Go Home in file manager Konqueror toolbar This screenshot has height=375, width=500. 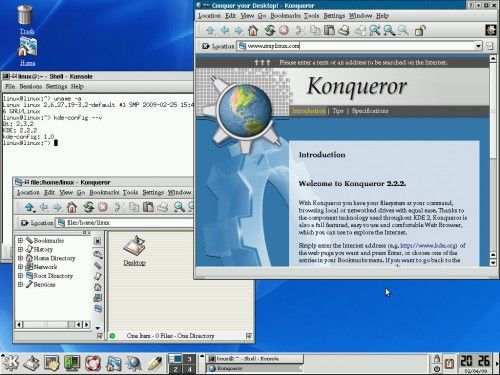pyautogui.click(x=72, y=207)
